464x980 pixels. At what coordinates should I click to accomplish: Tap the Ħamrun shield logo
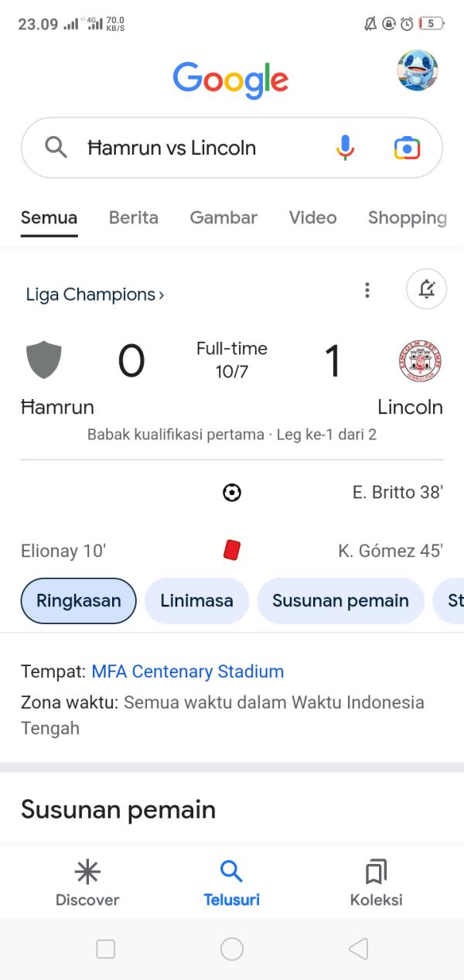[44, 360]
